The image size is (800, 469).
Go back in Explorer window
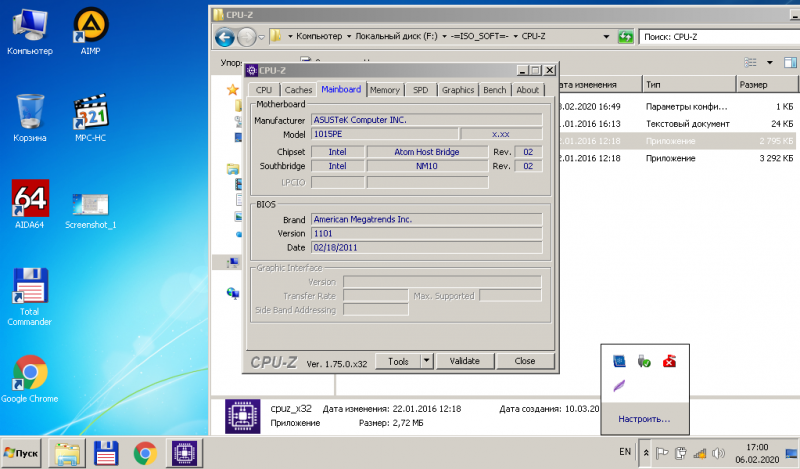point(224,37)
